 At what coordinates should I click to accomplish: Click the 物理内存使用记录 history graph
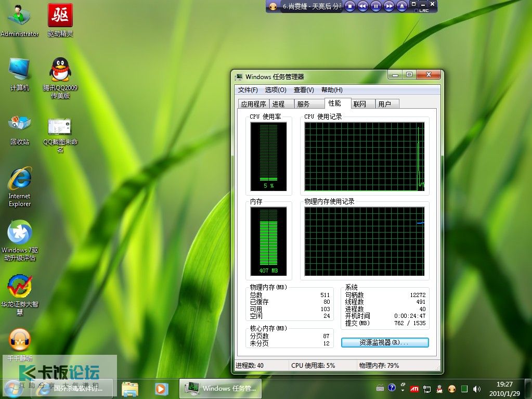point(365,241)
